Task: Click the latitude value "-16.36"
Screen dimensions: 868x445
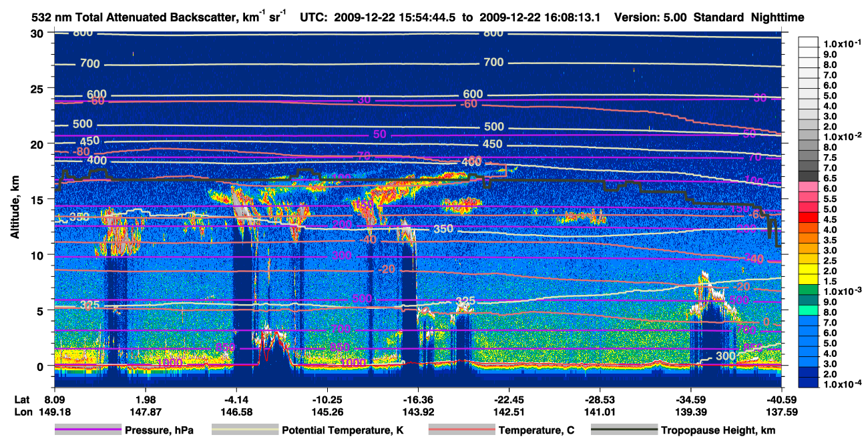Action: tap(417, 399)
